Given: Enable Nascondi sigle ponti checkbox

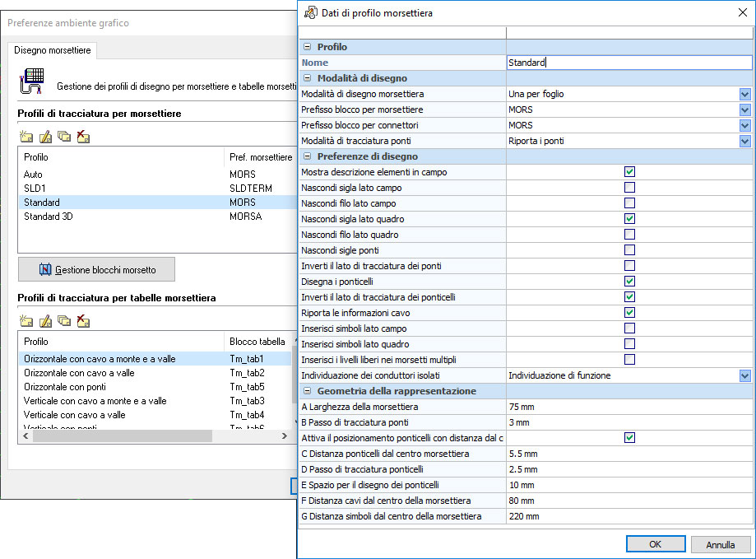Looking at the screenshot, I should tap(629, 249).
